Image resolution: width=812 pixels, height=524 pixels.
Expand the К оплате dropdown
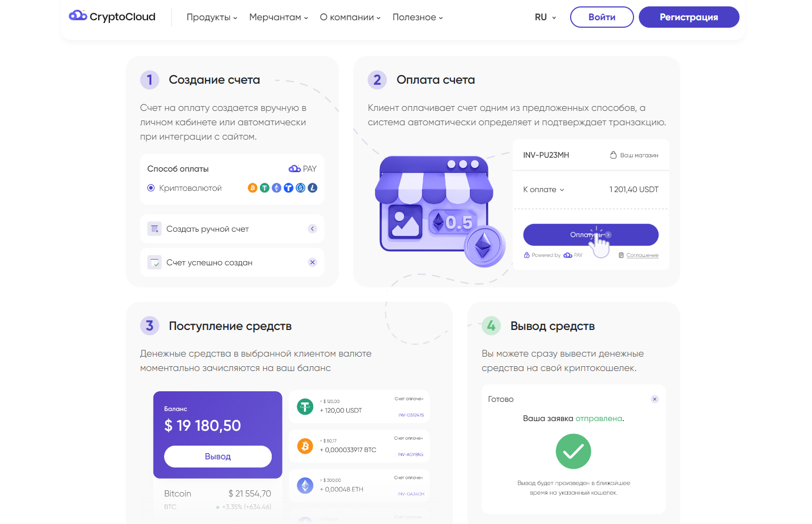coord(543,190)
